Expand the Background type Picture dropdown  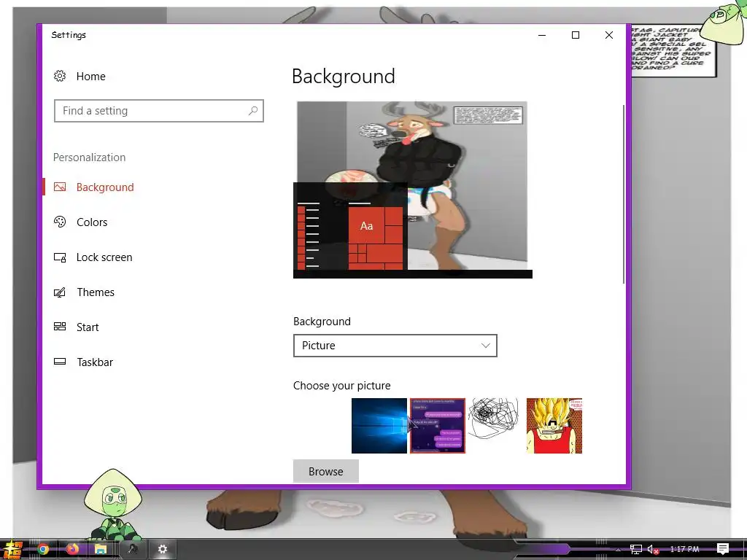tap(395, 346)
